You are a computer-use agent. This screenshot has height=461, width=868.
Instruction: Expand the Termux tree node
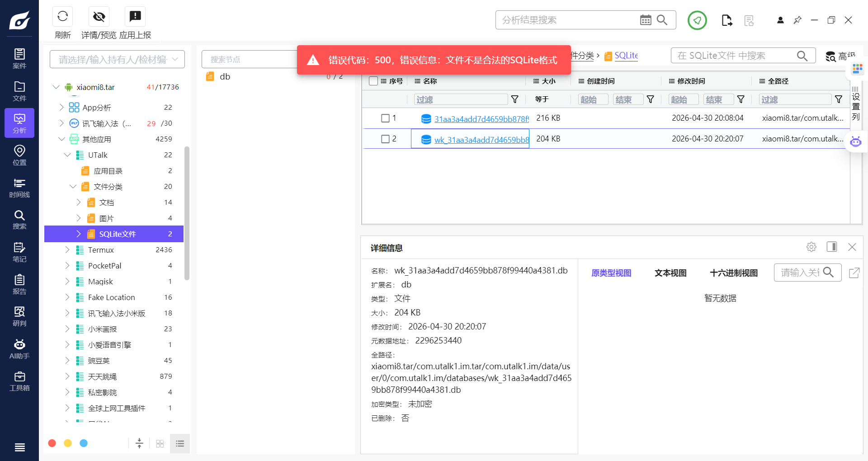67,249
